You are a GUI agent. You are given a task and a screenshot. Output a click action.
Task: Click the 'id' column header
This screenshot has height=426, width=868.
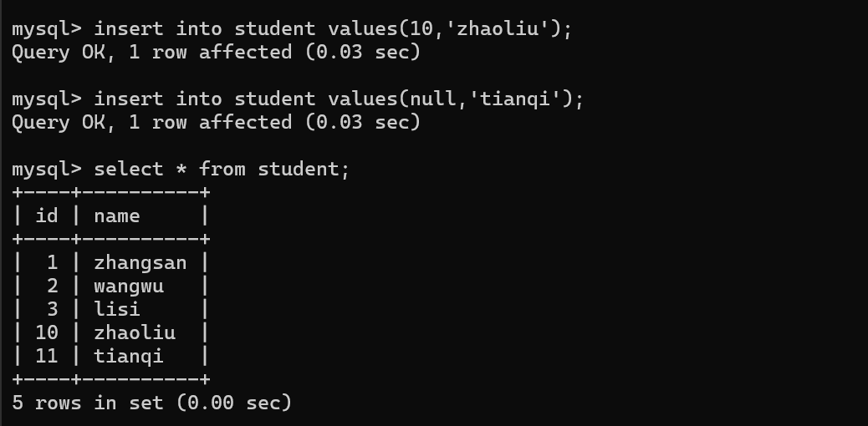[x=47, y=216]
